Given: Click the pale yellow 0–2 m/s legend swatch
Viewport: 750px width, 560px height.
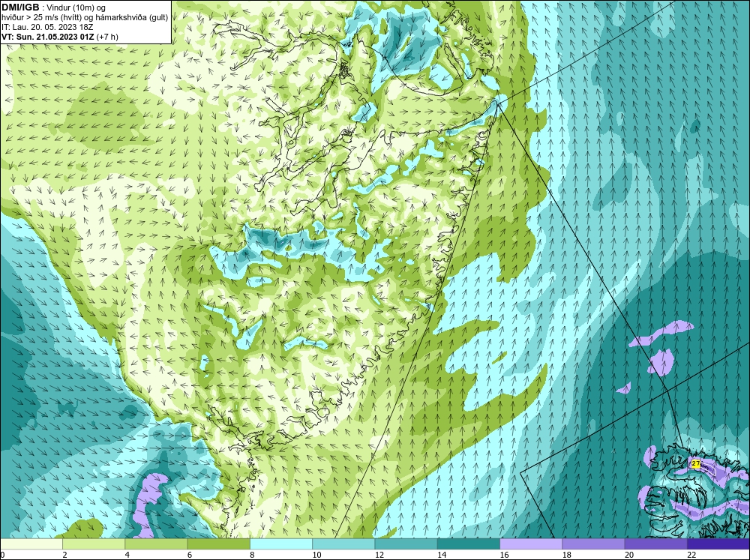Looking at the screenshot, I should tap(31, 544).
